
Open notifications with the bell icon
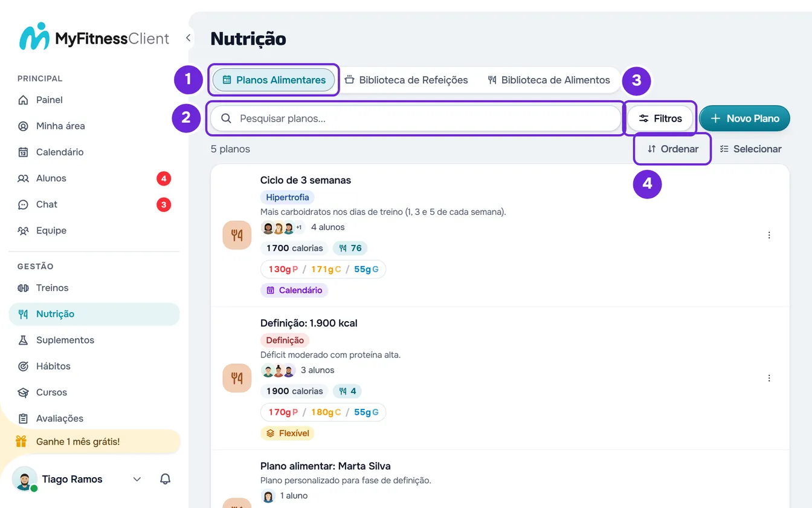(165, 479)
